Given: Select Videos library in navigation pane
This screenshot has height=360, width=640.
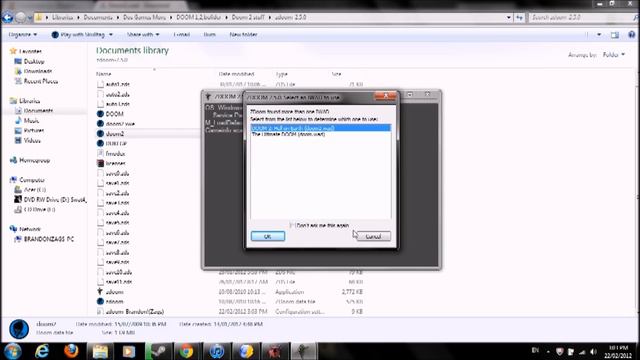Looking at the screenshot, I should 32,140.
